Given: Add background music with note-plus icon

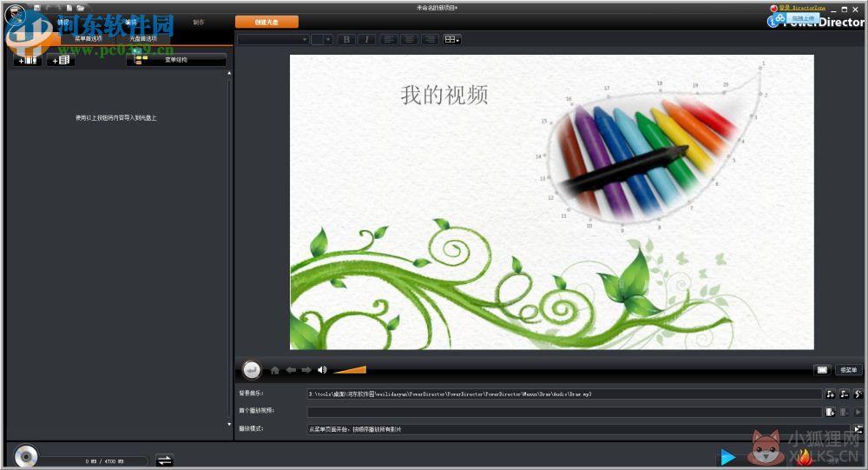Looking at the screenshot, I should point(830,394).
